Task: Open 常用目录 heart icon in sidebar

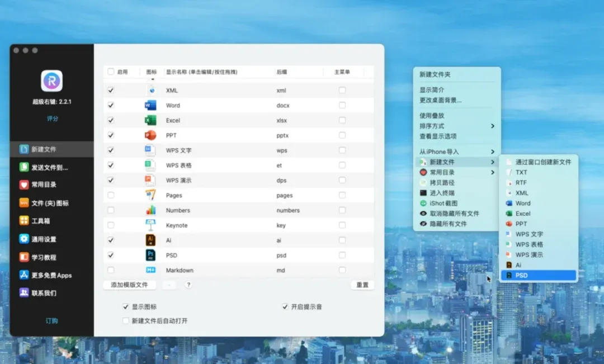Action: coord(24,185)
